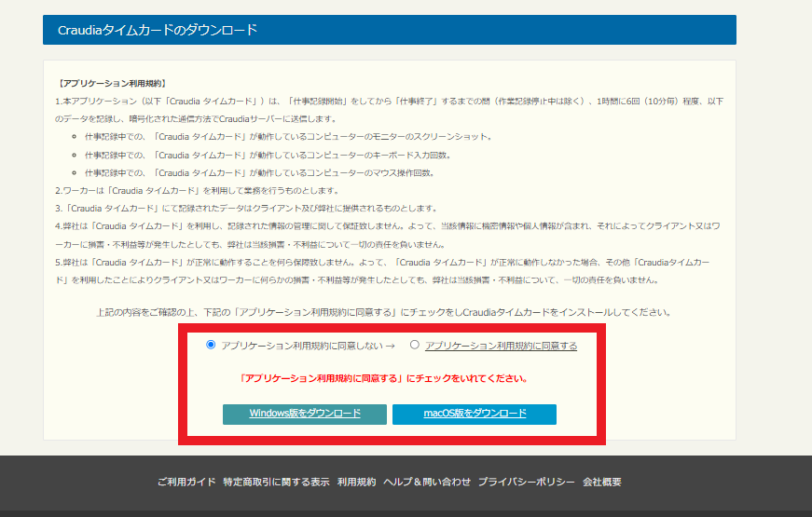Click the 'Craudiaタイムカードのダウンロード' heading
Viewport: 812px width, 517px height.
pyautogui.click(x=158, y=30)
